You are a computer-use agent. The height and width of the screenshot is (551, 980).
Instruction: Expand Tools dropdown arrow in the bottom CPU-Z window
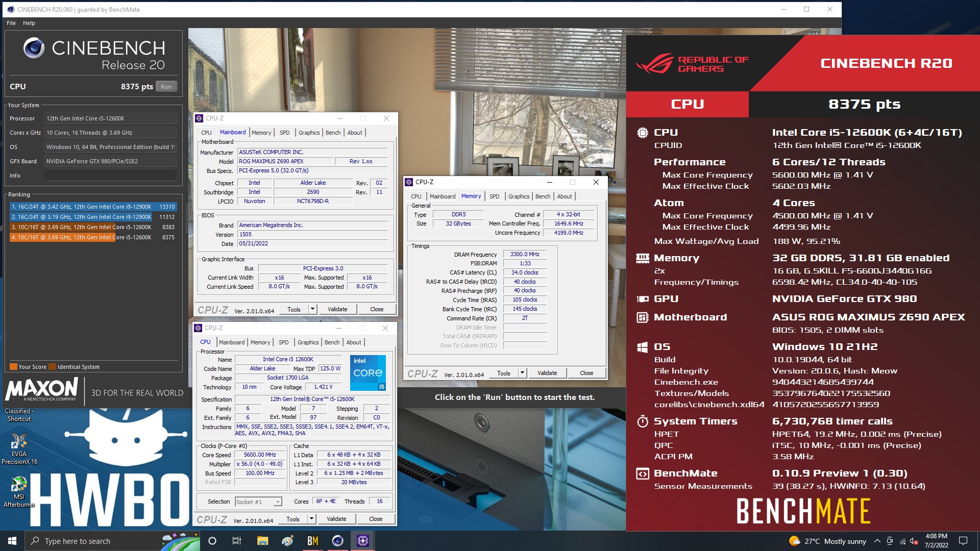click(311, 519)
